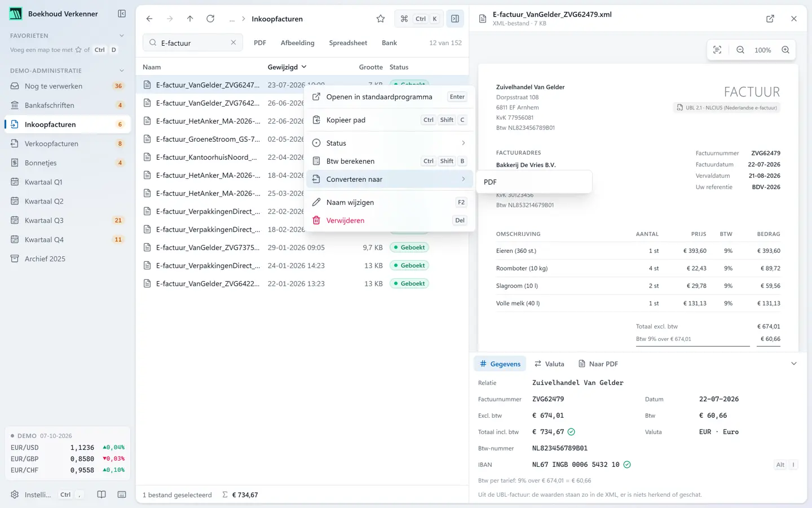Close the preview panel
The image size is (812, 508).
pyautogui.click(x=794, y=19)
